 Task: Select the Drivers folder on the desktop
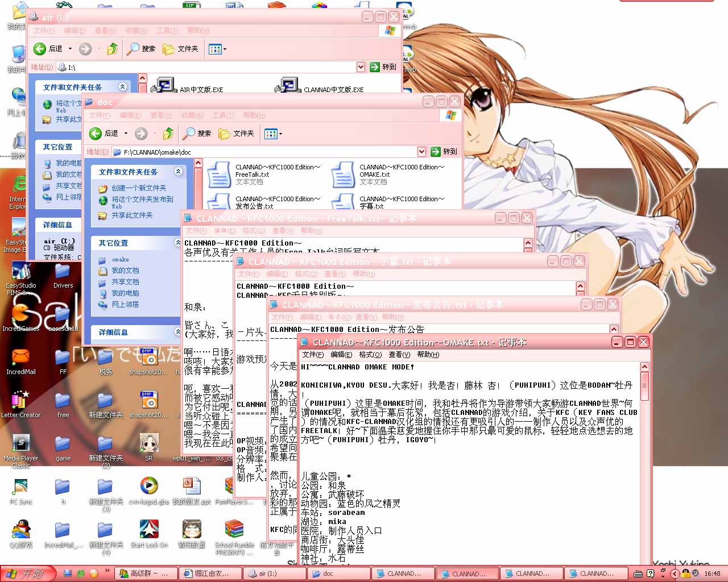point(63,275)
